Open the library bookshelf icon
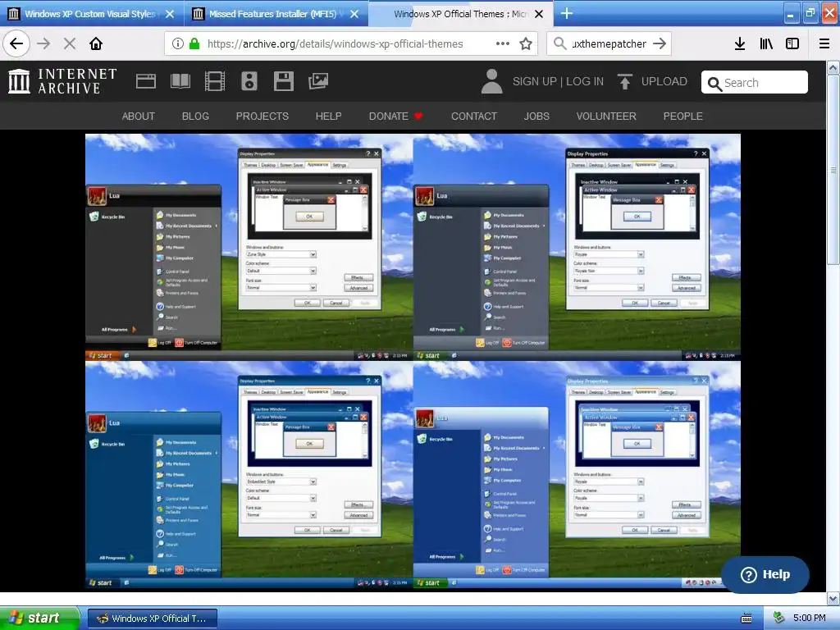This screenshot has width=840, height=630. tap(767, 44)
